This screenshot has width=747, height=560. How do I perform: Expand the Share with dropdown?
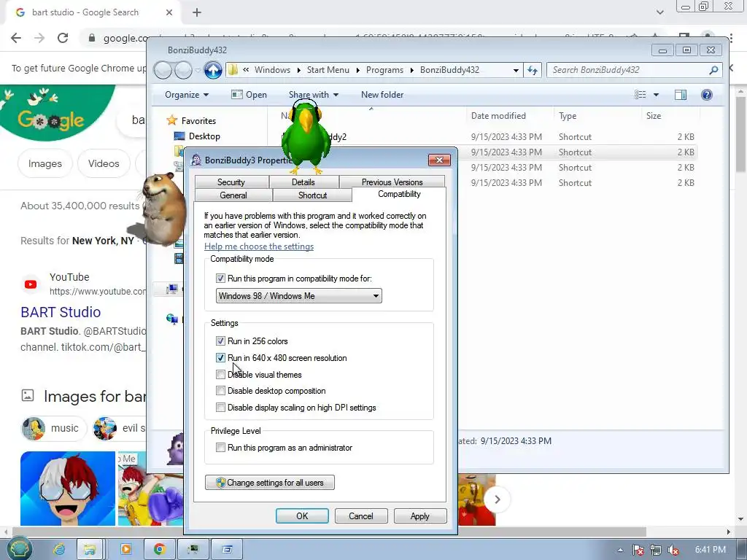click(314, 95)
